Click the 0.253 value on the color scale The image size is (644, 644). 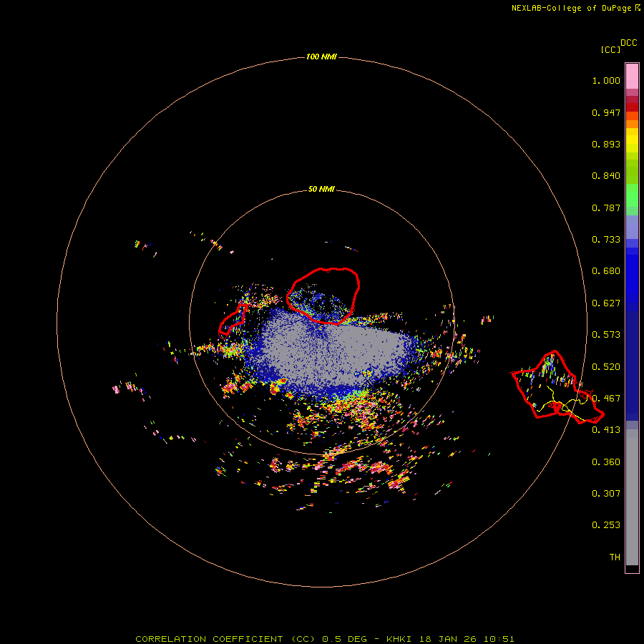(606, 525)
